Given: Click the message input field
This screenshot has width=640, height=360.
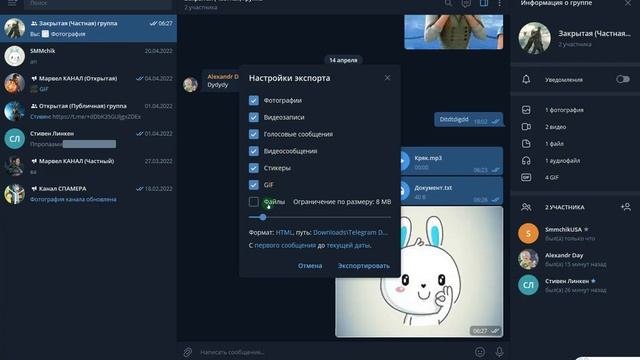Looking at the screenshot, I should (335, 352).
